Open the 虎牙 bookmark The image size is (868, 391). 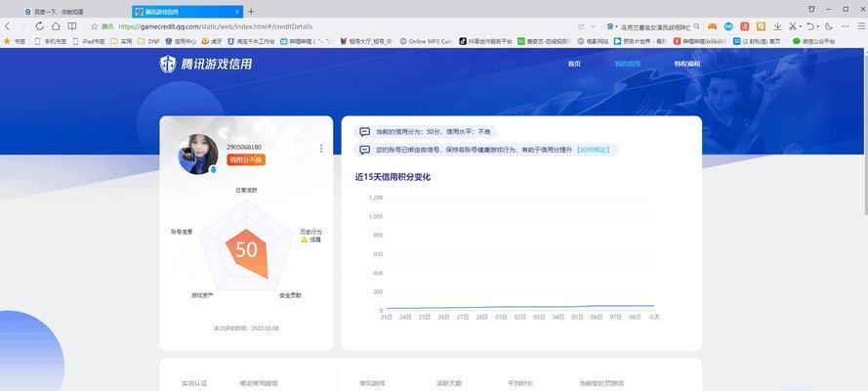pyautogui.click(x=212, y=41)
